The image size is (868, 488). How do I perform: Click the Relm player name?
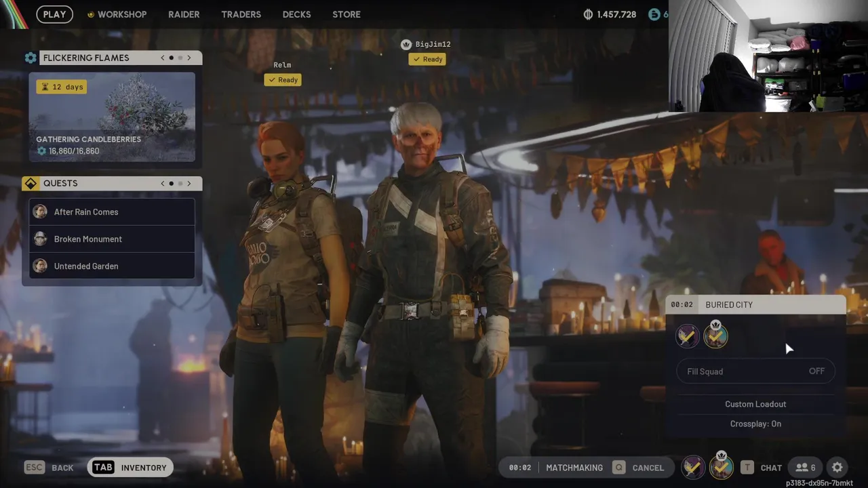[282, 65]
